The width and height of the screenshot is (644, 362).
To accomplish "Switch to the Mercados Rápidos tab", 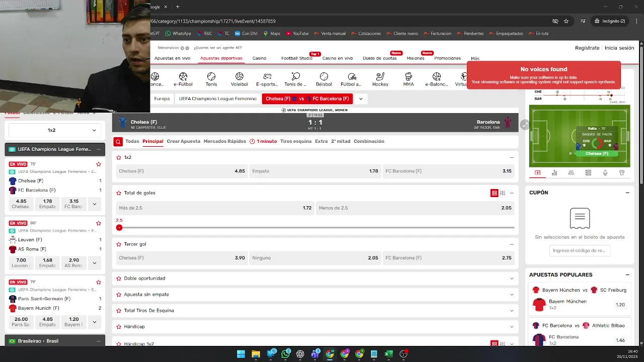I will (x=225, y=141).
